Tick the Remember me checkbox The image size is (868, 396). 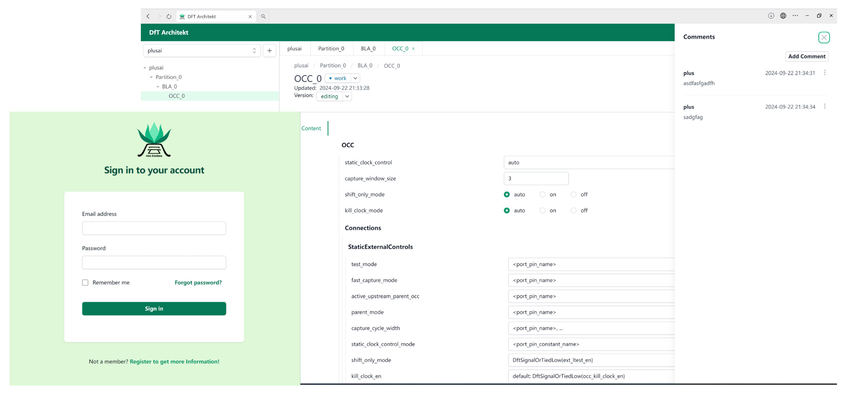click(85, 283)
